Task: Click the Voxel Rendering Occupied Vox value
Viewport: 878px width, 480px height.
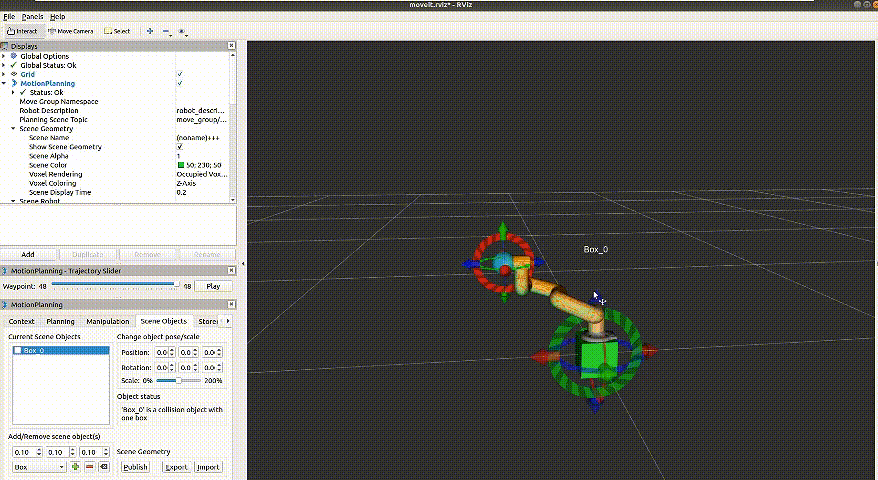Action: tap(202, 174)
